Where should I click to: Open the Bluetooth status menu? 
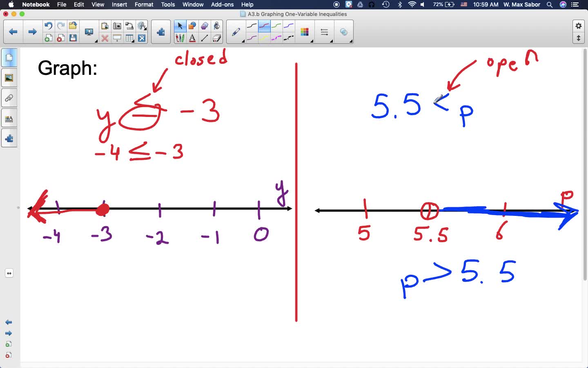400,4
